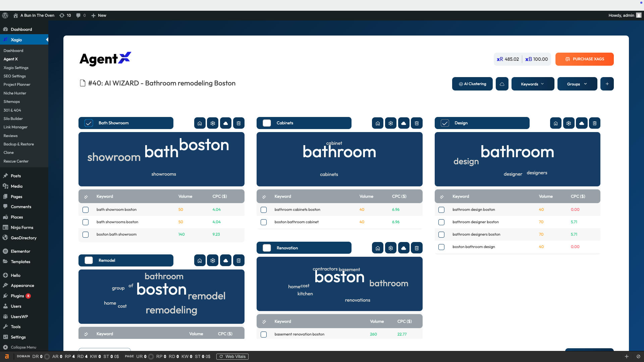
Task: Open the Groups dropdown
Action: 577,84
